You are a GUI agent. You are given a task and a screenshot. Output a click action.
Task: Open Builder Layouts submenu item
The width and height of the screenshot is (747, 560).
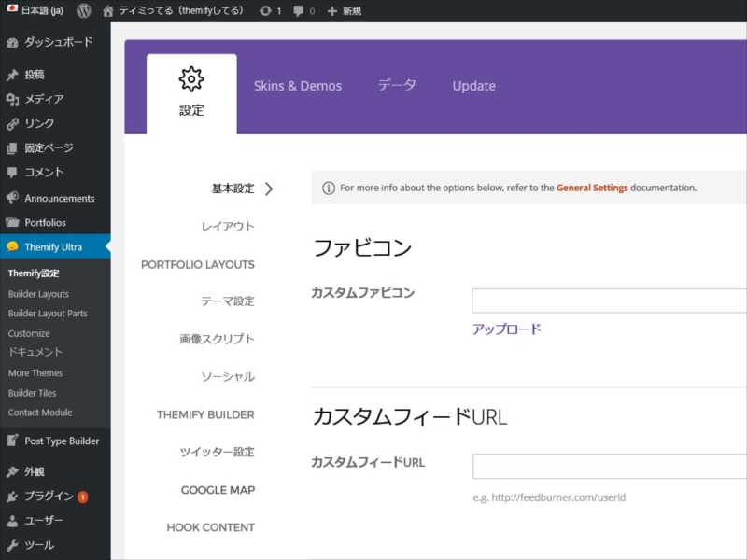pos(38,294)
